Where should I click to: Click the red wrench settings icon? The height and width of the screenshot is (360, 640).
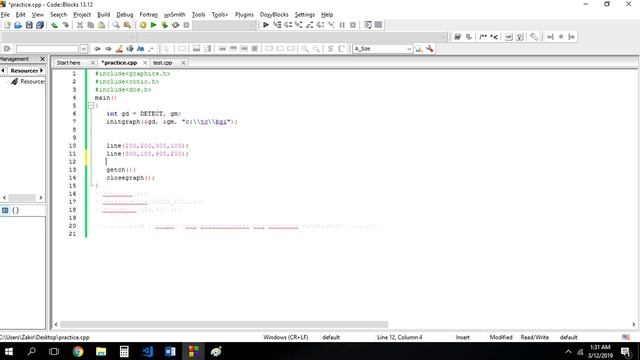pos(429,49)
